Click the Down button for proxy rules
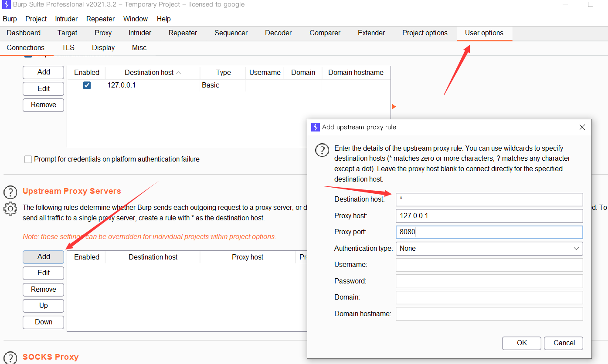Viewport: 608px width, 364px height. [44, 322]
